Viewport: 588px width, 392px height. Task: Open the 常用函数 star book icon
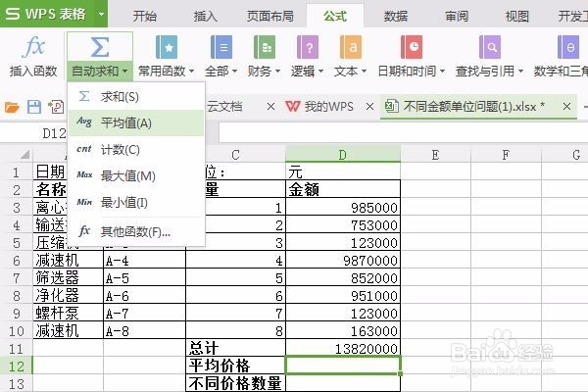[x=167, y=47]
